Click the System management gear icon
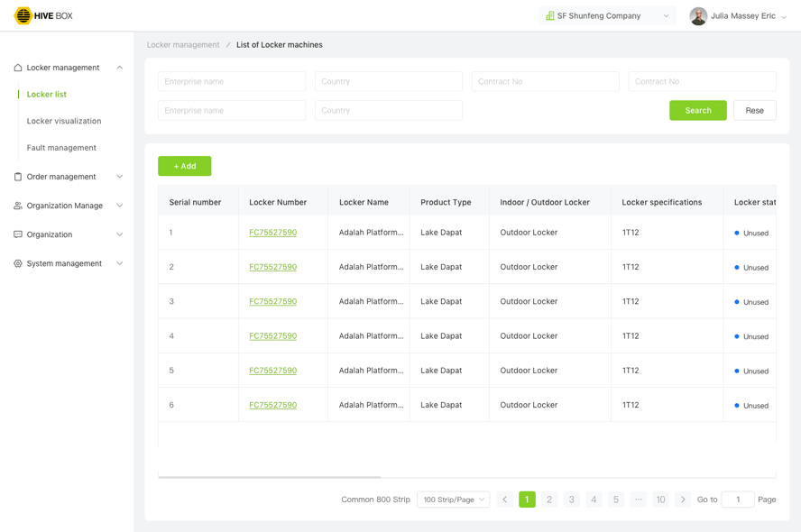This screenshot has width=801, height=532. (18, 263)
